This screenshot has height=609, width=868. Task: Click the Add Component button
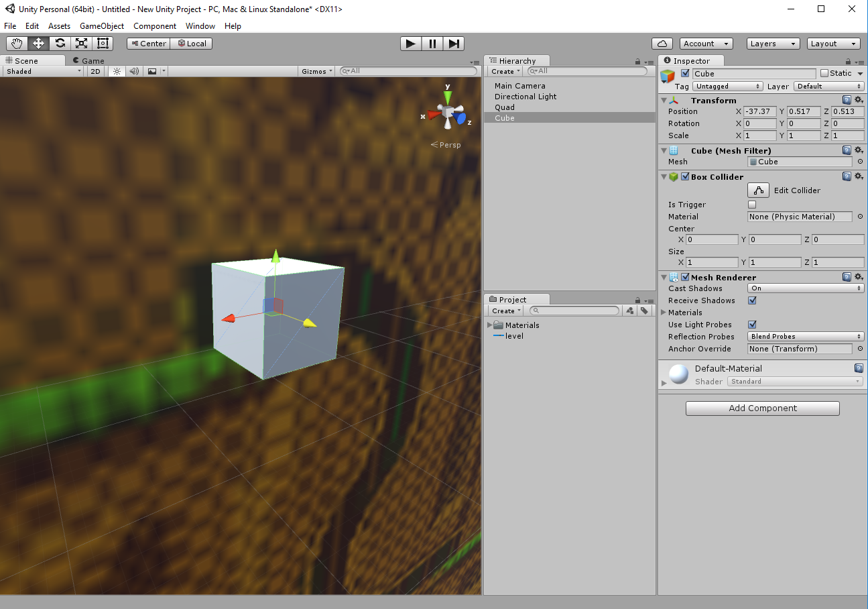(x=763, y=408)
